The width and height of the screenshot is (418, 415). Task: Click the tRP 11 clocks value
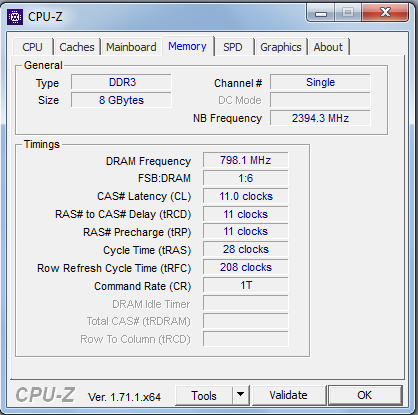(246, 232)
